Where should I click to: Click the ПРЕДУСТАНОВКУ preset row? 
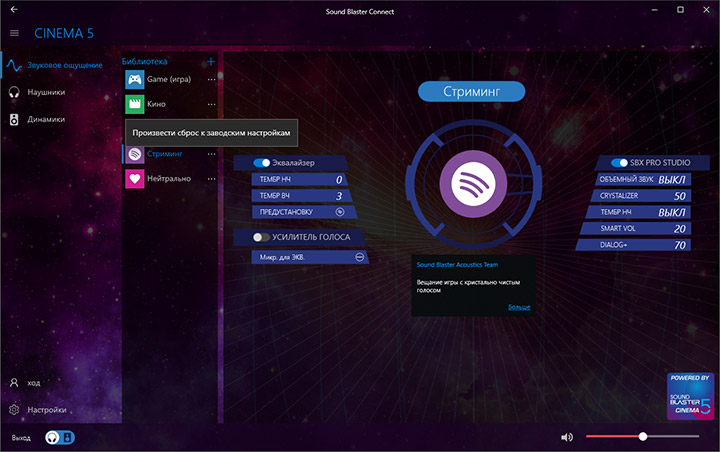coord(304,212)
